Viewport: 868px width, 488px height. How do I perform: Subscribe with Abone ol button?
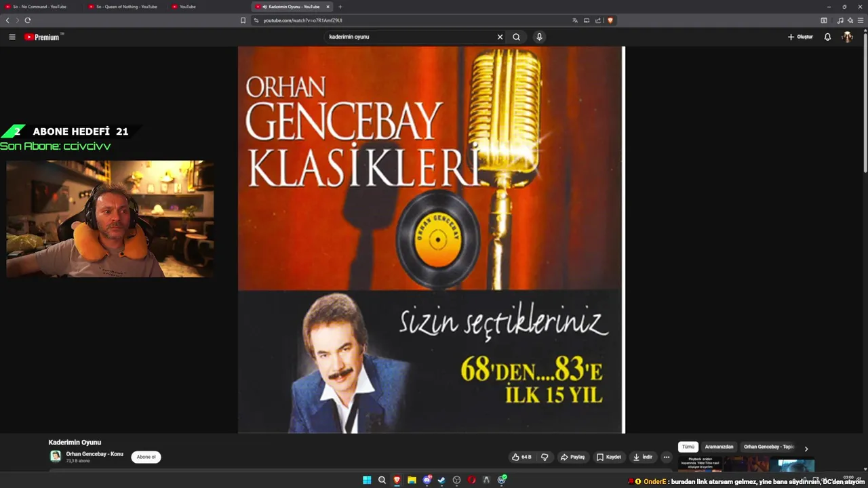pyautogui.click(x=146, y=457)
